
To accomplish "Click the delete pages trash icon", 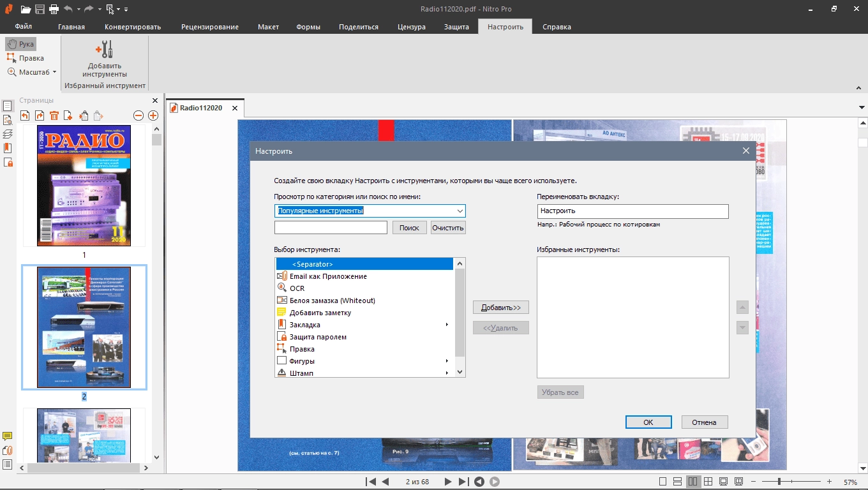I will 54,115.
